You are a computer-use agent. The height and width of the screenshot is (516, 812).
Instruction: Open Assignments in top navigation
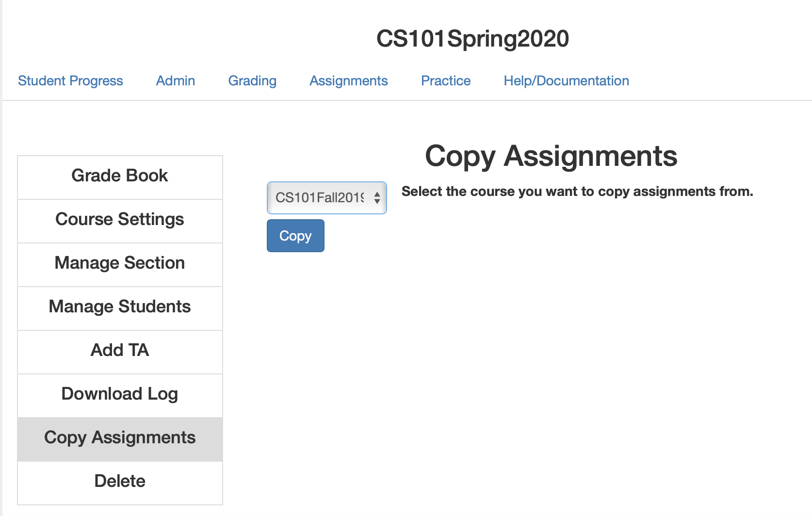(x=349, y=81)
